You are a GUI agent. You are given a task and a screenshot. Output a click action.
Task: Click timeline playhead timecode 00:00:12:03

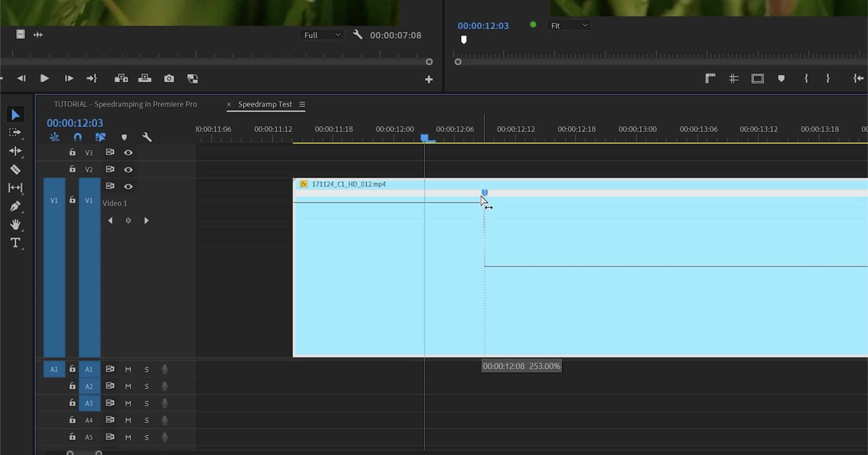[75, 123]
